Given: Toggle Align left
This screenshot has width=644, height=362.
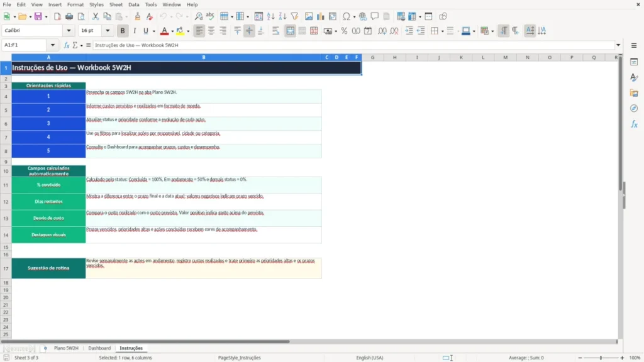Looking at the screenshot, I should click(199, 31).
